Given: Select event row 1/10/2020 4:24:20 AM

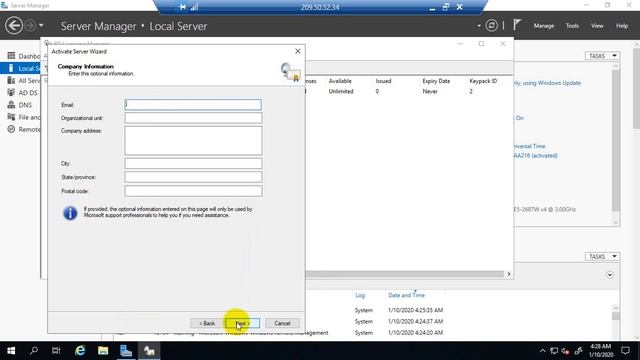Looking at the screenshot, I should click(x=415, y=333).
